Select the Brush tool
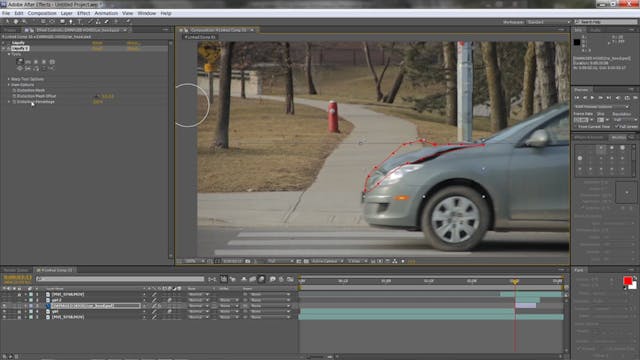The image size is (640, 360). 90,22
